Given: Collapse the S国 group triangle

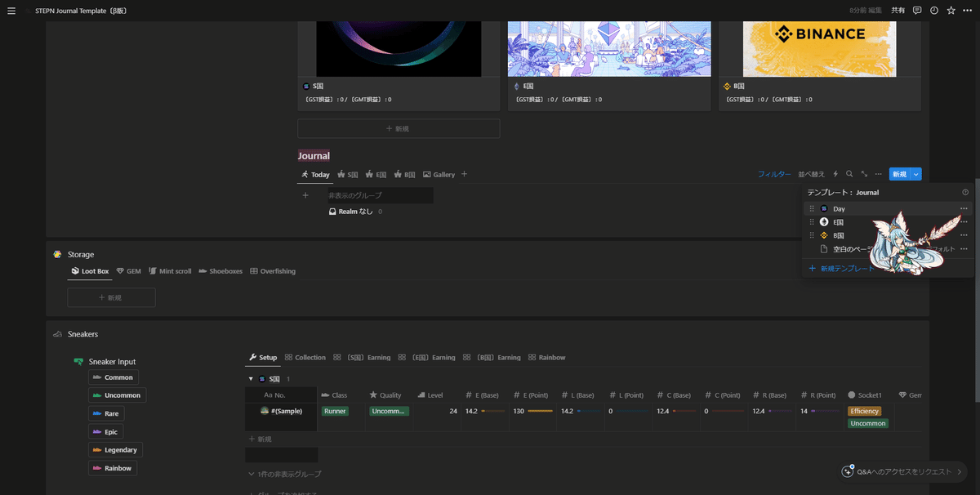Looking at the screenshot, I should [251, 379].
